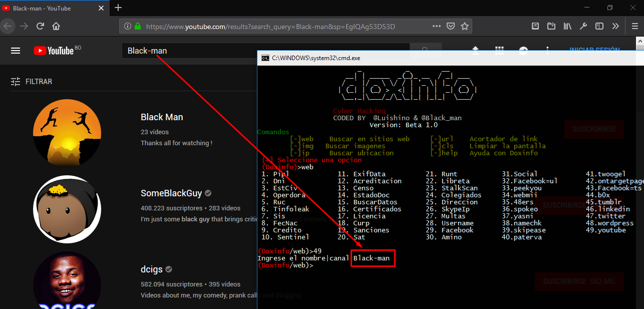644x309 pixels.
Task: Open the page actions three-dot menu
Action: coord(436,26)
